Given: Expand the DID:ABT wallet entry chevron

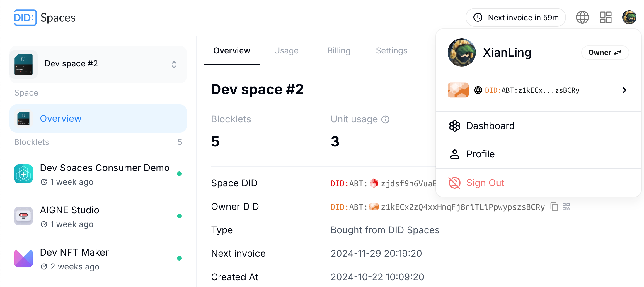Looking at the screenshot, I should tap(624, 90).
